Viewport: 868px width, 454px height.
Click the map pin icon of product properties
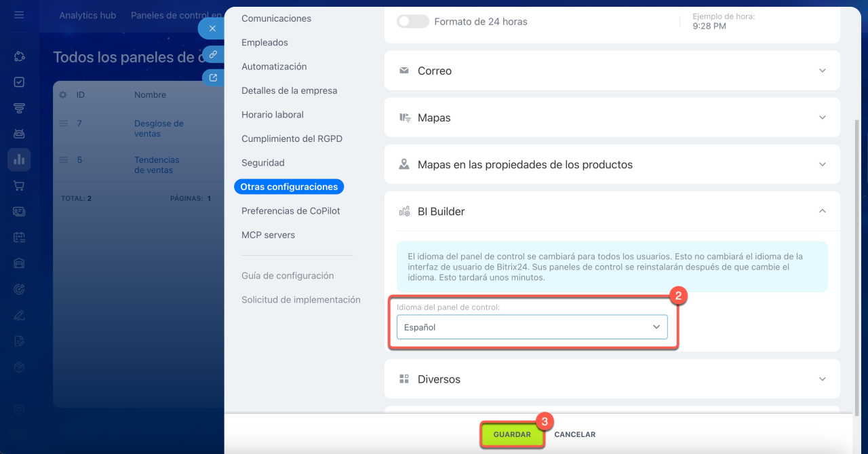coord(404,164)
